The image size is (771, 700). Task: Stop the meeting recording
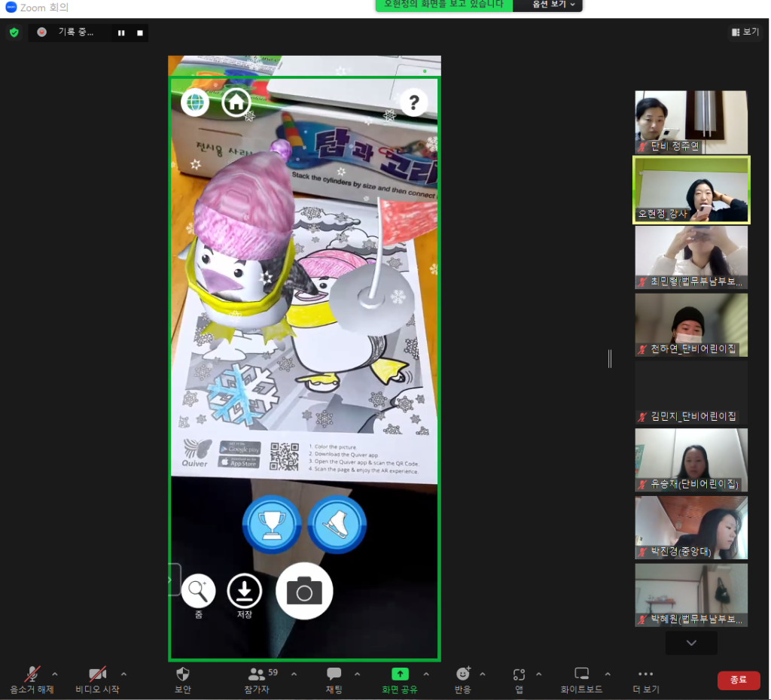coord(139,33)
